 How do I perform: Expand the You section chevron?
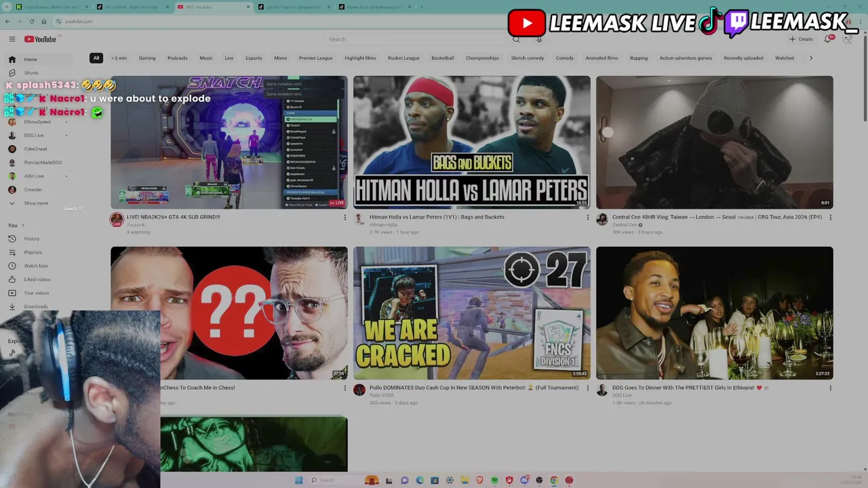[22, 225]
